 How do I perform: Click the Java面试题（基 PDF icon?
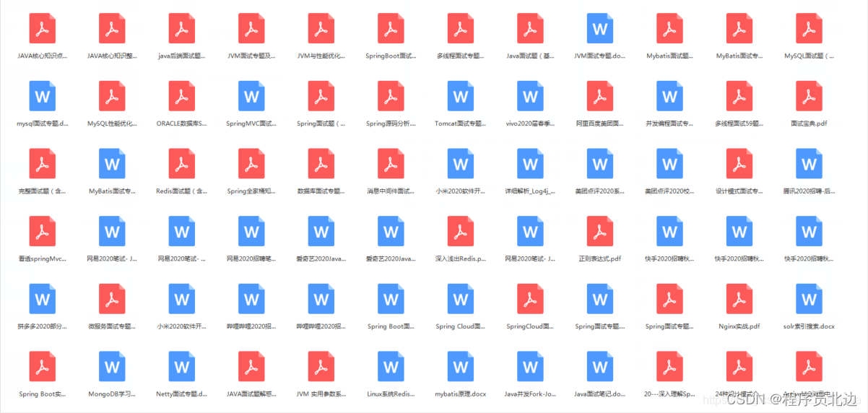click(x=531, y=29)
